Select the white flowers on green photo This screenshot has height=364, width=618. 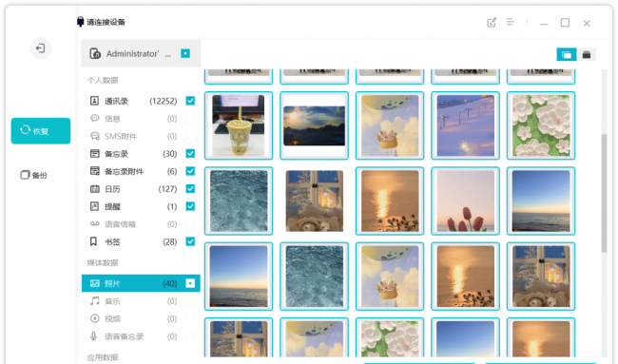point(541,125)
